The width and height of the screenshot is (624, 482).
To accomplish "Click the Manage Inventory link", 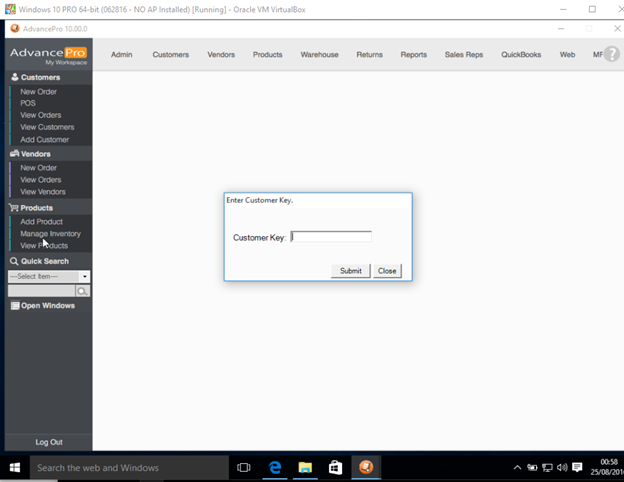I will (x=50, y=234).
